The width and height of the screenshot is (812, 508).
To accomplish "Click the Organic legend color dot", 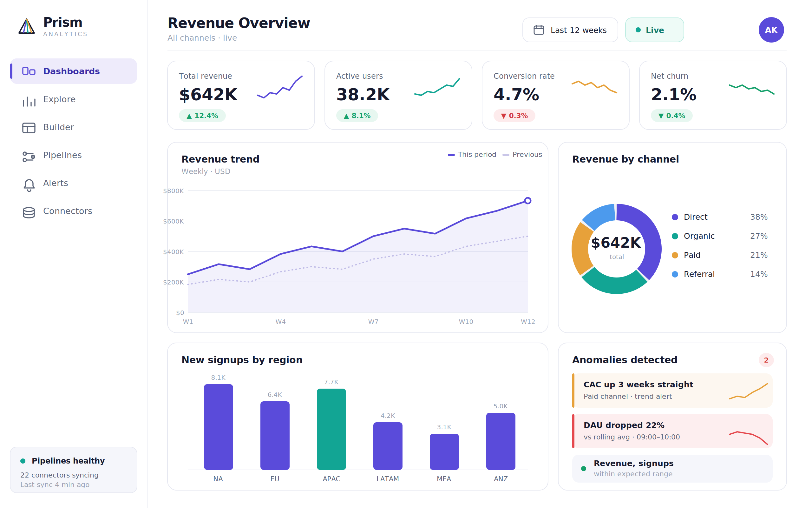I will point(675,236).
